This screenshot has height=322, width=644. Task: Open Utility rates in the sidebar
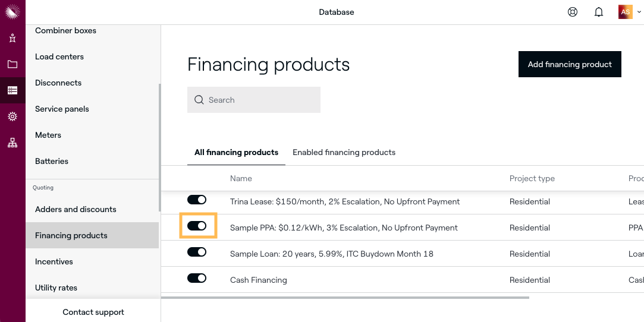point(56,288)
